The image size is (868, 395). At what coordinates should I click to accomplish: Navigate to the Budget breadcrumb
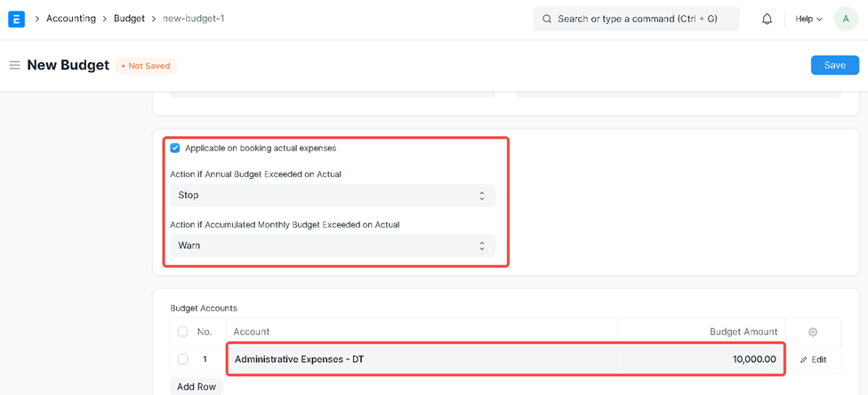[x=129, y=19]
